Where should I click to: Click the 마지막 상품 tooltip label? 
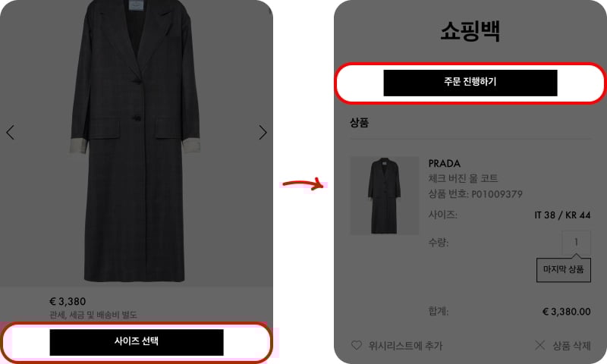click(563, 270)
